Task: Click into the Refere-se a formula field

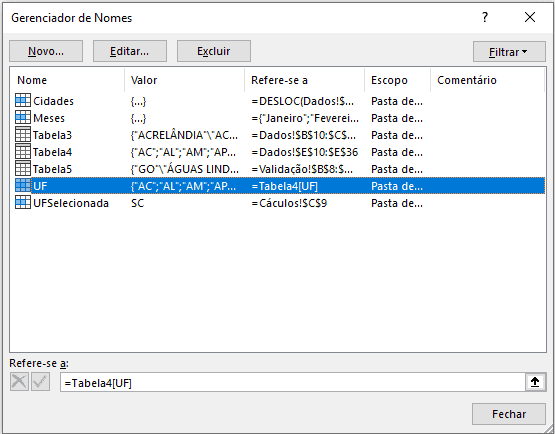Action: (293, 382)
